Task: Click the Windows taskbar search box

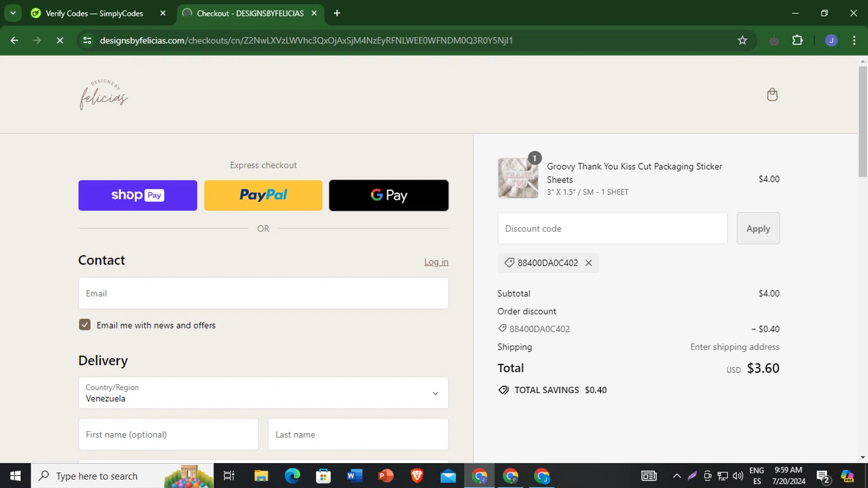Action: tap(122, 476)
